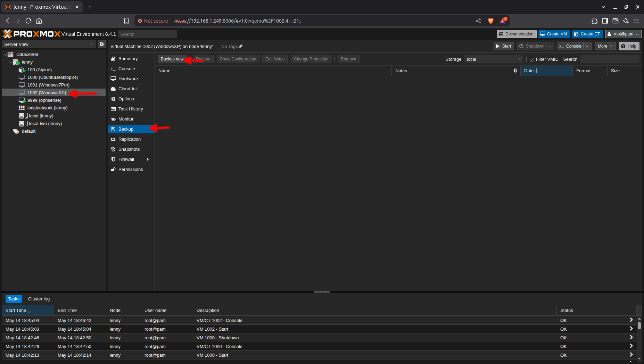Open the Permissions section
Screen dimensions: 644x364
click(x=131, y=169)
